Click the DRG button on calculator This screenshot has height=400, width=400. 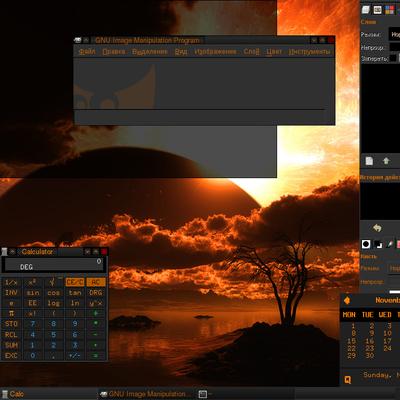tap(96, 293)
